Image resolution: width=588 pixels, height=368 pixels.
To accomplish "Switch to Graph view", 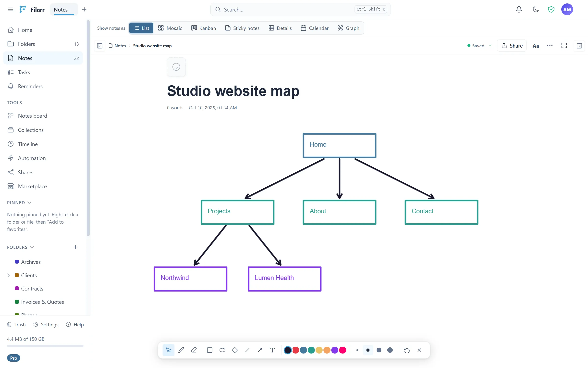I will (348, 28).
